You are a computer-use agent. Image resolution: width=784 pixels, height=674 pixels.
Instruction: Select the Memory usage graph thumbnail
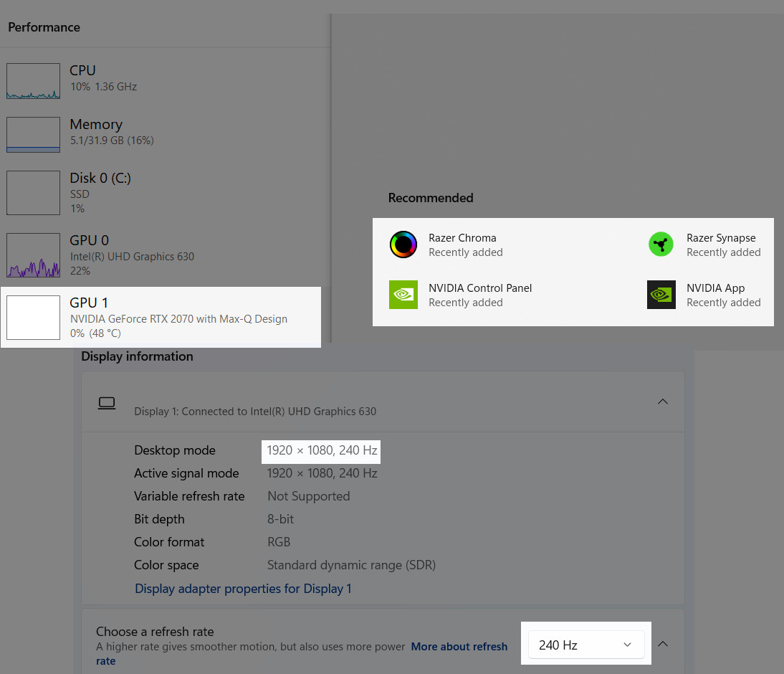tap(33, 135)
